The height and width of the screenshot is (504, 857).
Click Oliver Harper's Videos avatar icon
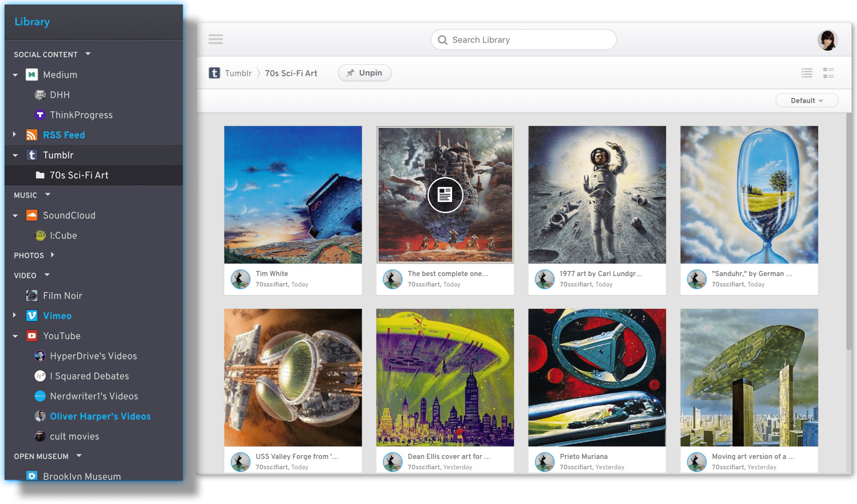tap(40, 416)
